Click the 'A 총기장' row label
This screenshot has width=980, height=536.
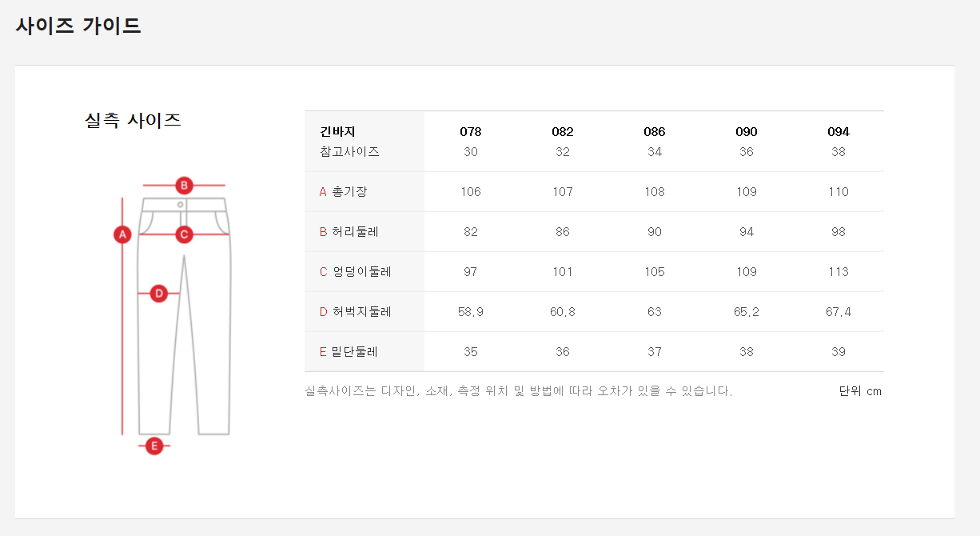(343, 192)
